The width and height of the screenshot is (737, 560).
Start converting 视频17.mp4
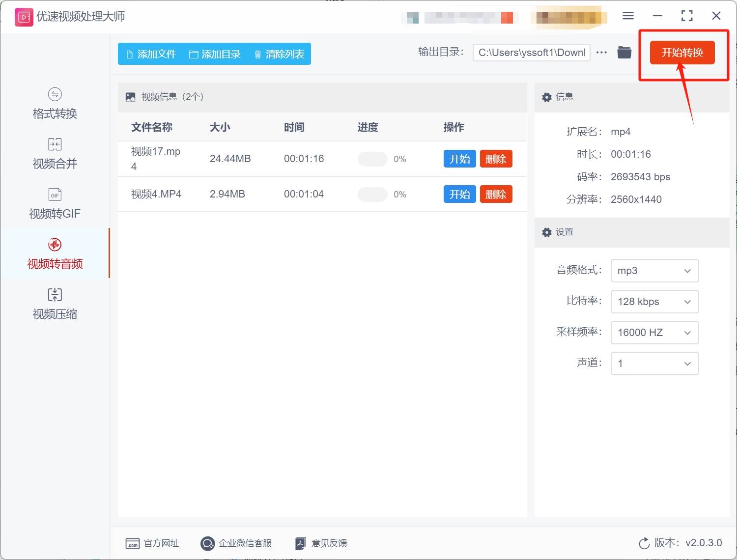click(x=459, y=159)
